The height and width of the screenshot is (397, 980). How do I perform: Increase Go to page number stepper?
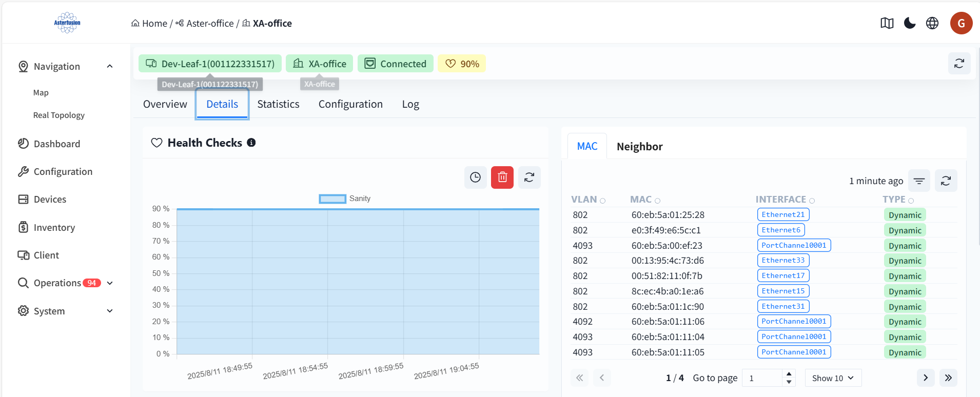coord(789,373)
